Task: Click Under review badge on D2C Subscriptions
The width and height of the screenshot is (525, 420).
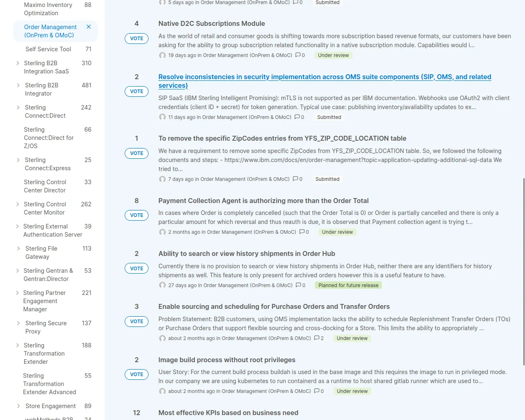Action: pyautogui.click(x=333, y=55)
